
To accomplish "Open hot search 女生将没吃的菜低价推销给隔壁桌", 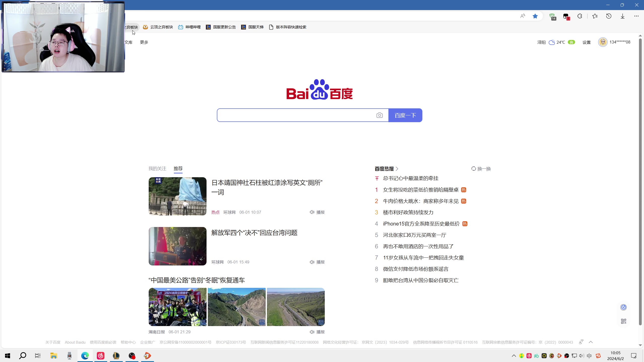I will (421, 190).
